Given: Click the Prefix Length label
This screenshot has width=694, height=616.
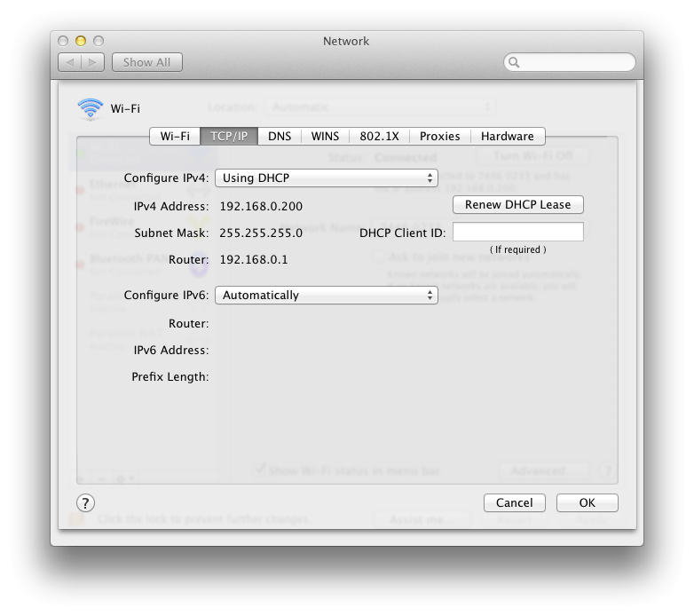Looking at the screenshot, I should pos(170,377).
